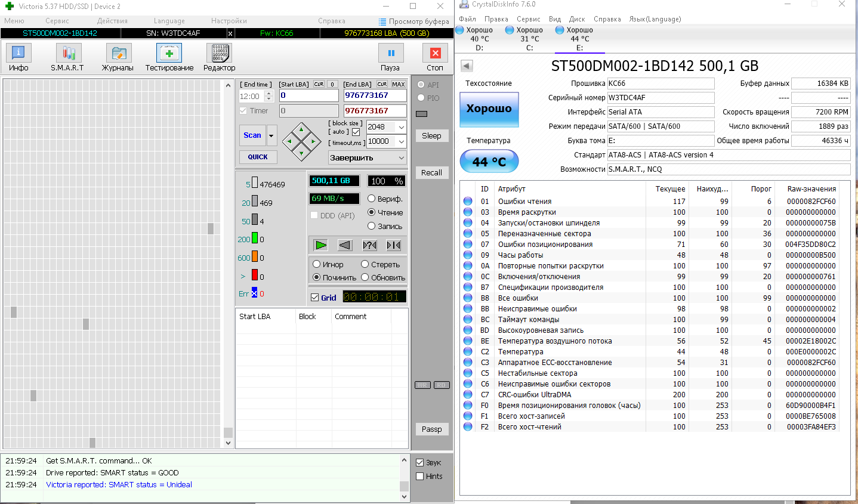
Task: Click the End time stepper arrows
Action: [268, 96]
